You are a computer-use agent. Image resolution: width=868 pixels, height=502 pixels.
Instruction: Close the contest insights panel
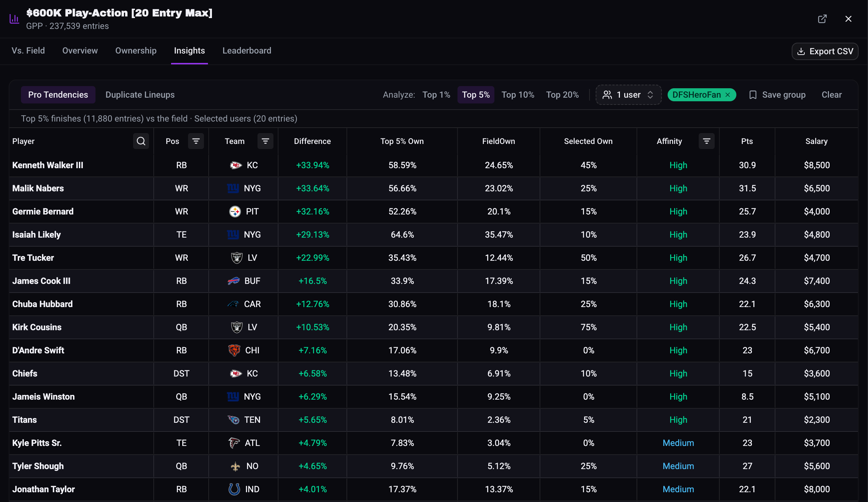pyautogui.click(x=848, y=19)
